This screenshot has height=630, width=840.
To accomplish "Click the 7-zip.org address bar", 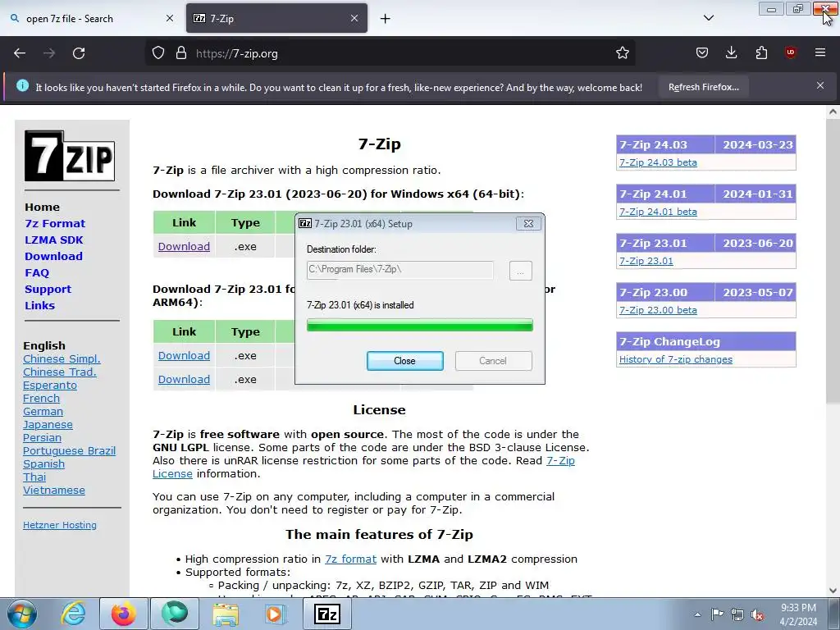I will (x=390, y=53).
